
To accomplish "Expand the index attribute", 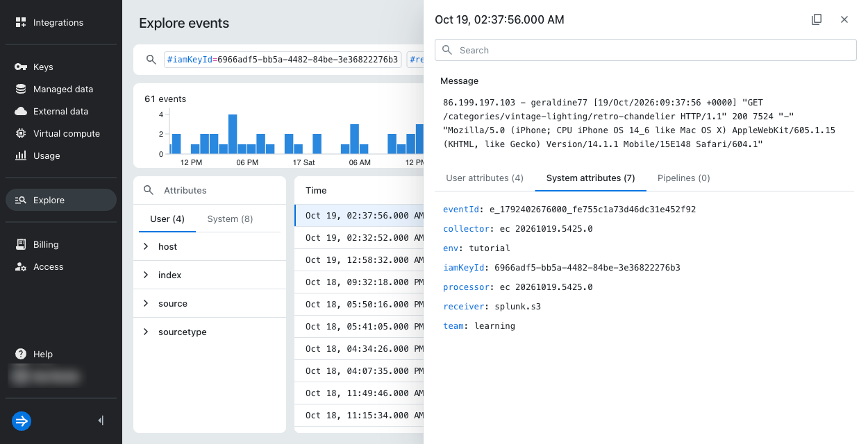I will [x=210, y=275].
